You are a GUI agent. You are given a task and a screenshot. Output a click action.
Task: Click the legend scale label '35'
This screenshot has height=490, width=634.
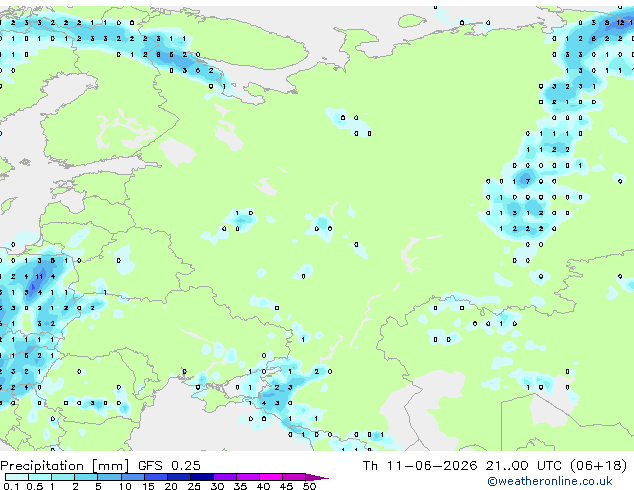(240, 486)
